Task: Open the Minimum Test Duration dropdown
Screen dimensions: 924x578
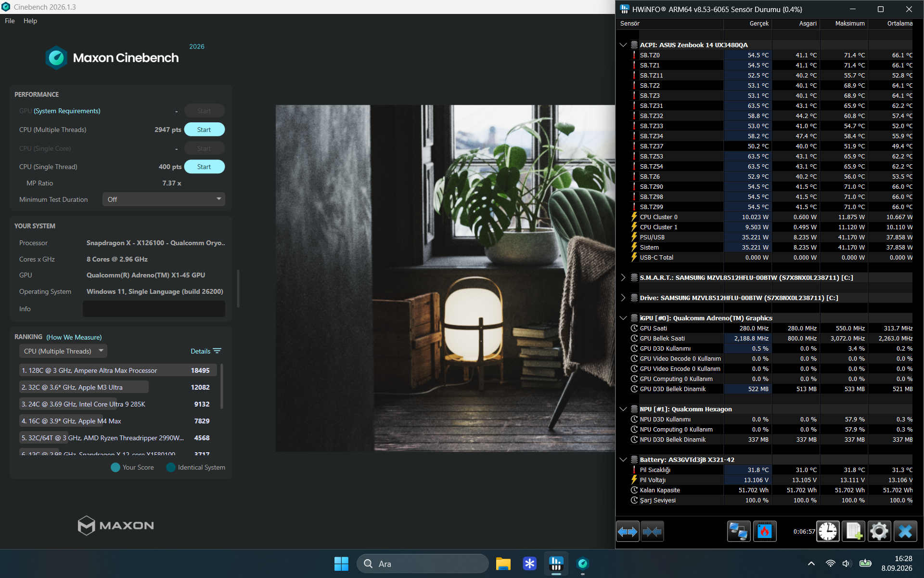Action: click(164, 199)
